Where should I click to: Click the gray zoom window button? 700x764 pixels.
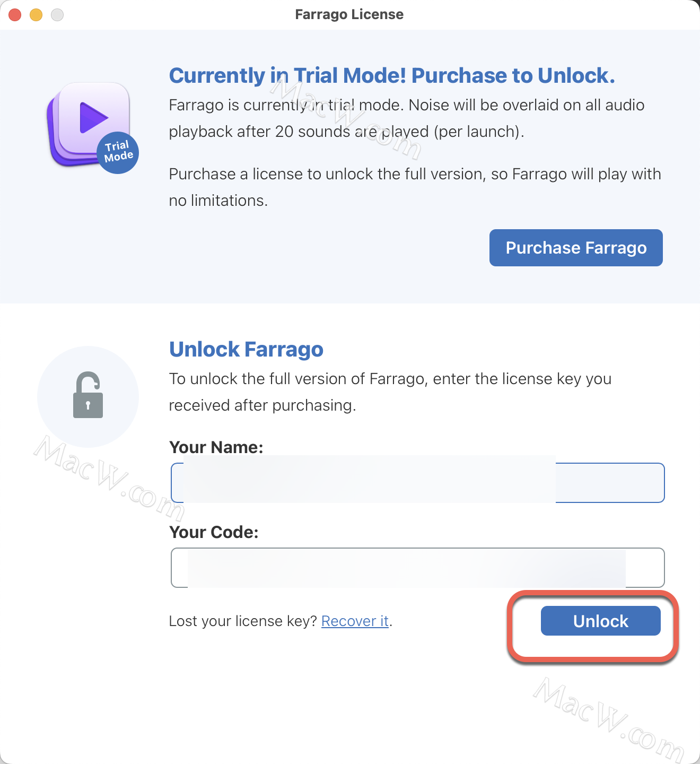click(57, 15)
